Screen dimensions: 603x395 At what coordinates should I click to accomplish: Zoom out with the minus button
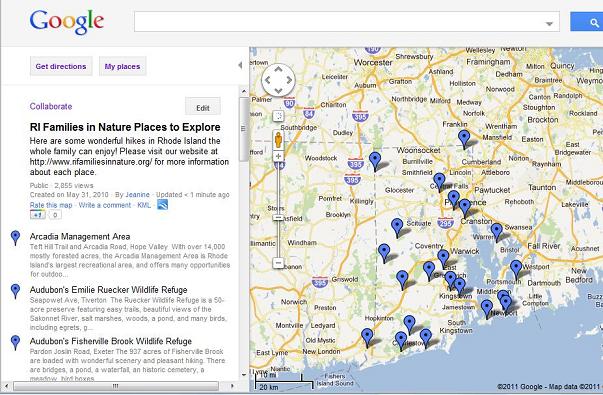click(278, 263)
